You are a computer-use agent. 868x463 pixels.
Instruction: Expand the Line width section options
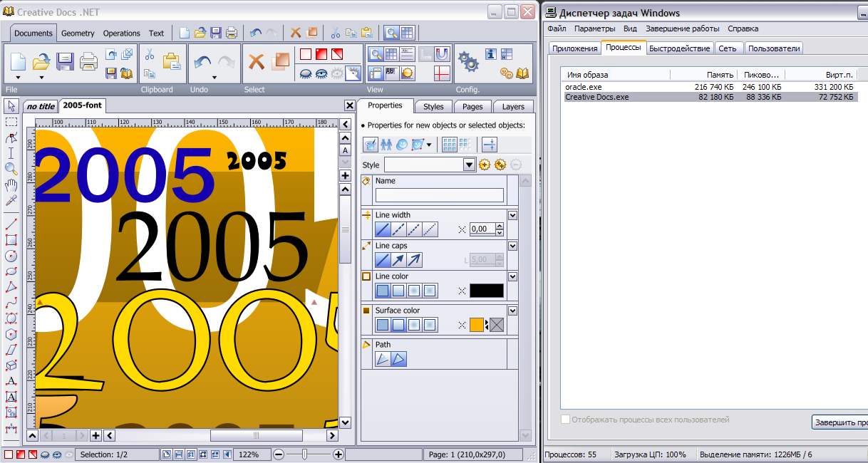512,215
